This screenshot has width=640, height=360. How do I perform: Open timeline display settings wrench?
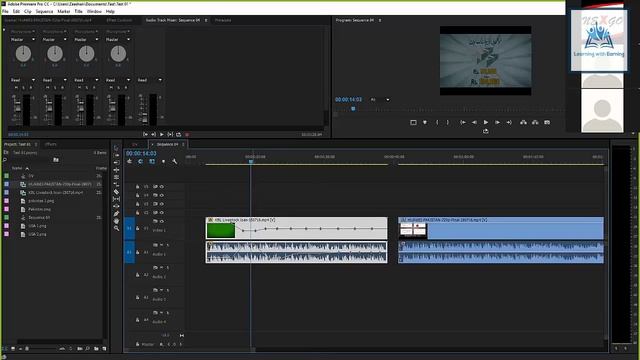[x=175, y=162]
